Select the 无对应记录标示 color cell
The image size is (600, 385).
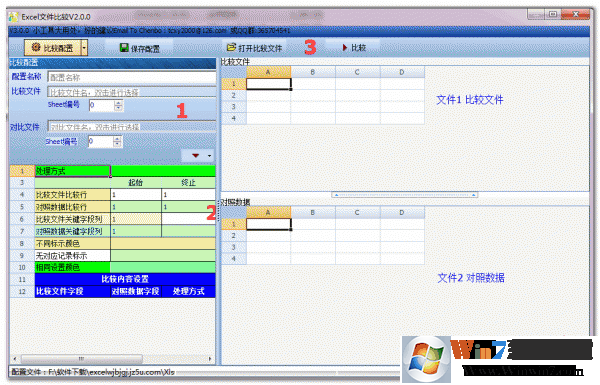point(163,256)
